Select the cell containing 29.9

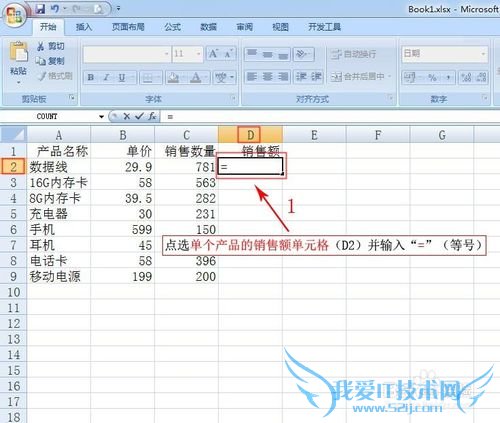pyautogui.click(x=122, y=167)
